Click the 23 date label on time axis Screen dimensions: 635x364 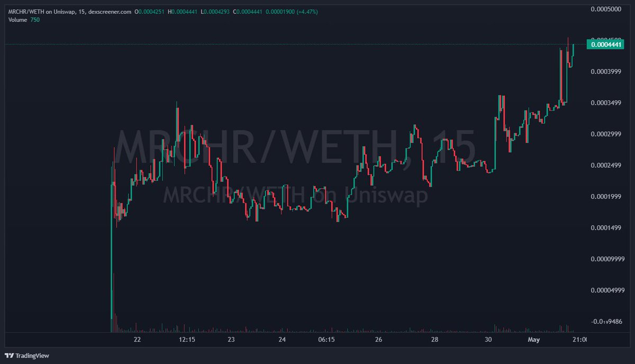(x=231, y=339)
